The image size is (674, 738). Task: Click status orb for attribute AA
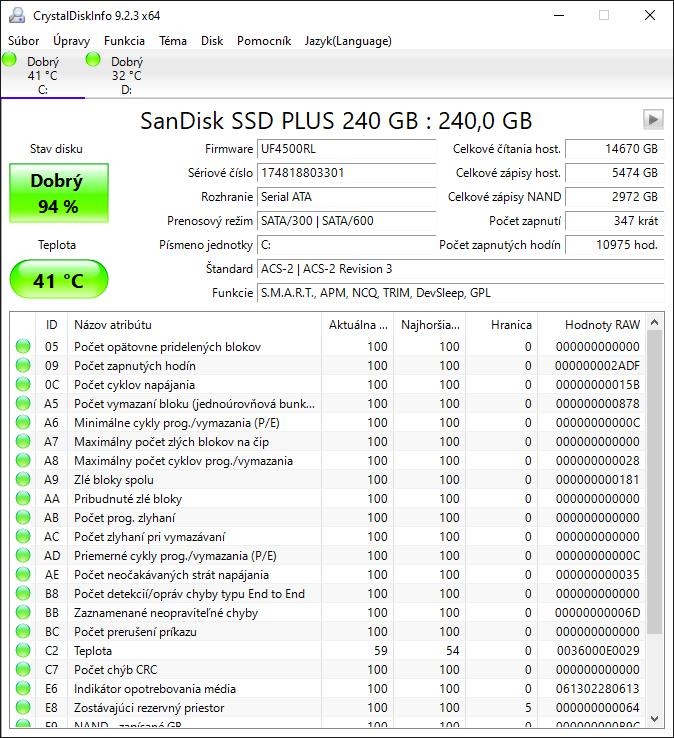click(x=23, y=498)
